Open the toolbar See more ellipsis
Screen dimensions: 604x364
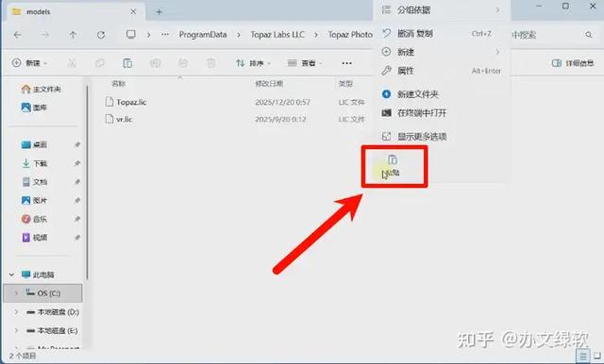346,63
